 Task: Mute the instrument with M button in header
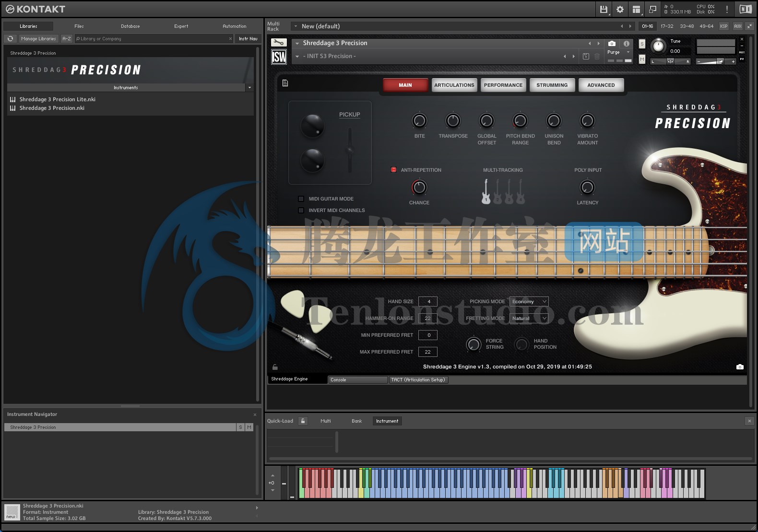click(642, 59)
